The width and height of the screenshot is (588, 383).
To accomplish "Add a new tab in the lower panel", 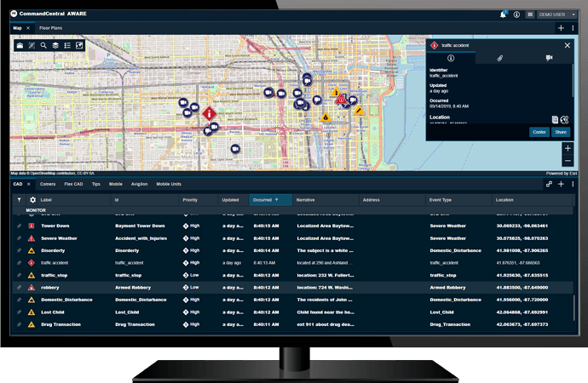I will (561, 184).
